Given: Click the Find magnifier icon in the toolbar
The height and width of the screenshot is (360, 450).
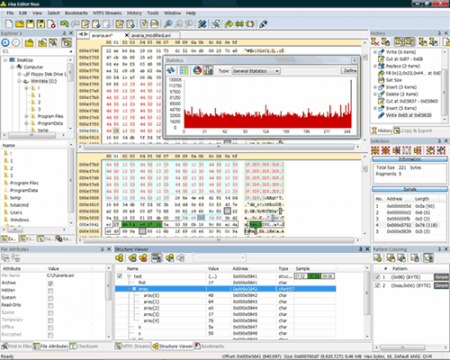Looking at the screenshot, I should click(168, 24).
